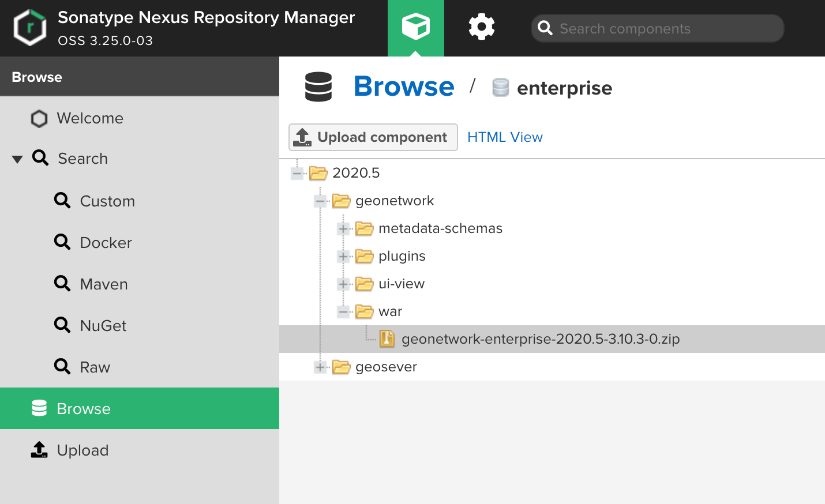Screen dimensions: 825x504
Task: Expand the metadata-schemas folder
Action: click(343, 228)
